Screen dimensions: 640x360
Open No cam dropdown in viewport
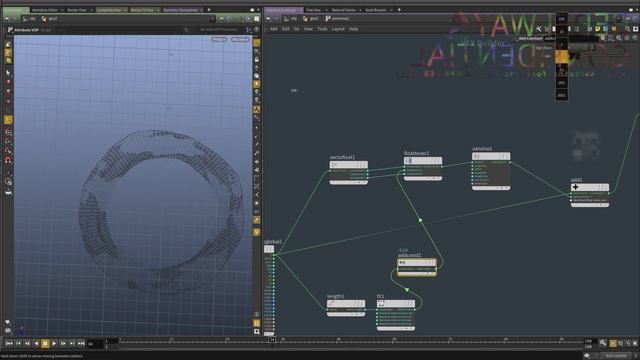click(x=240, y=40)
